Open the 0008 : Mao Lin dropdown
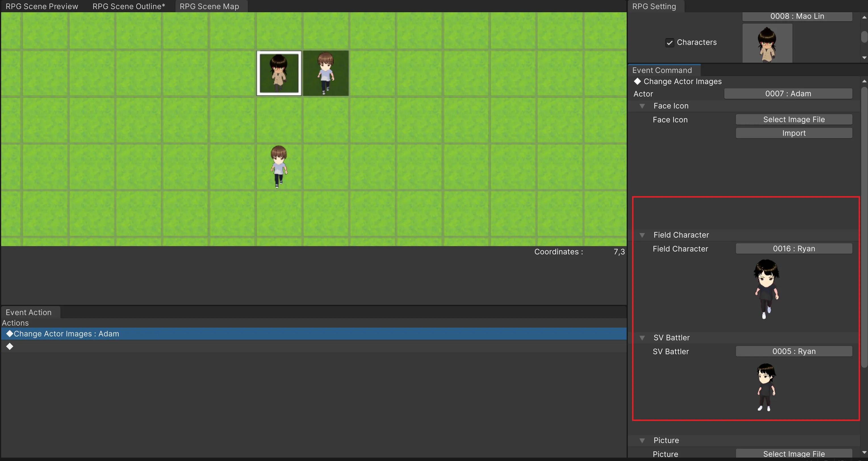The width and height of the screenshot is (868, 461). [797, 16]
